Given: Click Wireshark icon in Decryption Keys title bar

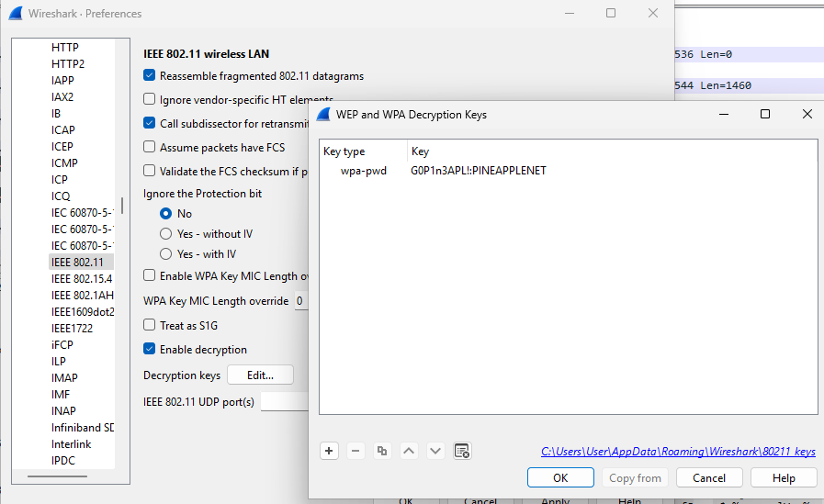Looking at the screenshot, I should tap(323, 115).
